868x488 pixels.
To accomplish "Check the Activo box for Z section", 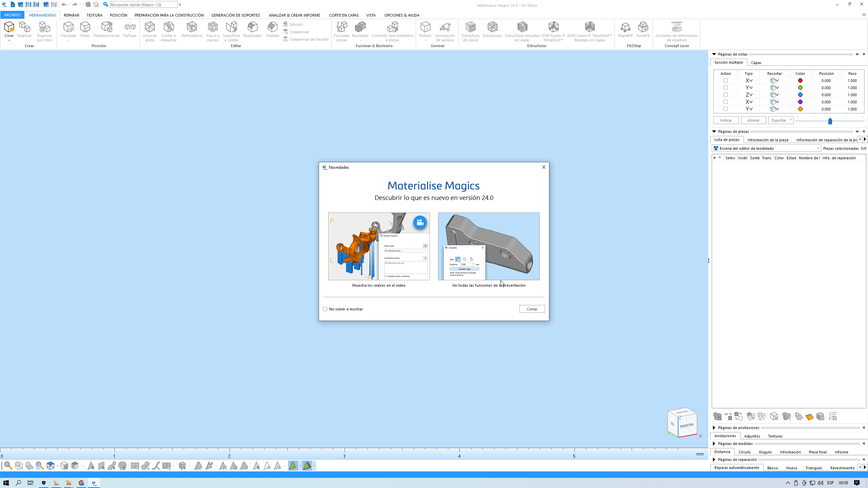I will (x=726, y=95).
